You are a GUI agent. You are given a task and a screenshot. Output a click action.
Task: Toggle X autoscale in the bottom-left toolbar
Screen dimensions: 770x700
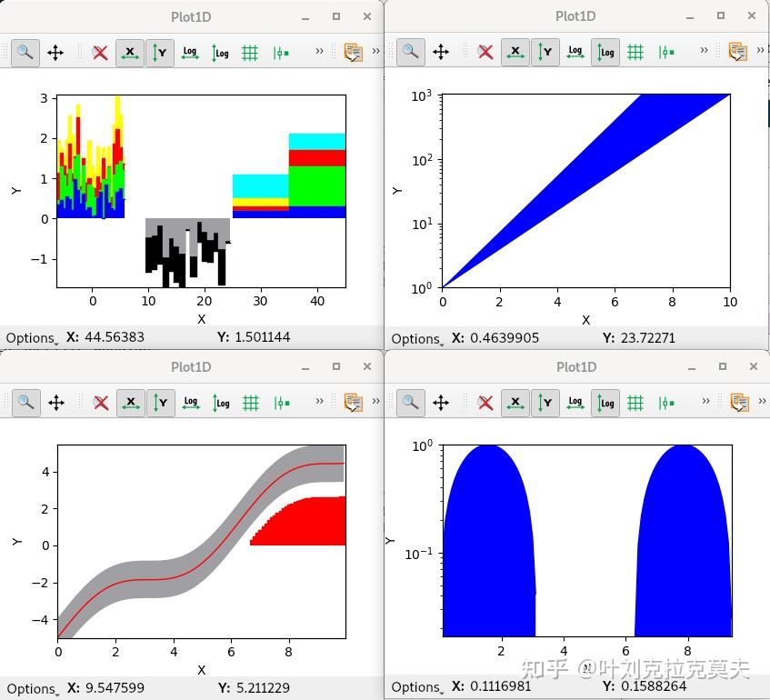(x=130, y=402)
